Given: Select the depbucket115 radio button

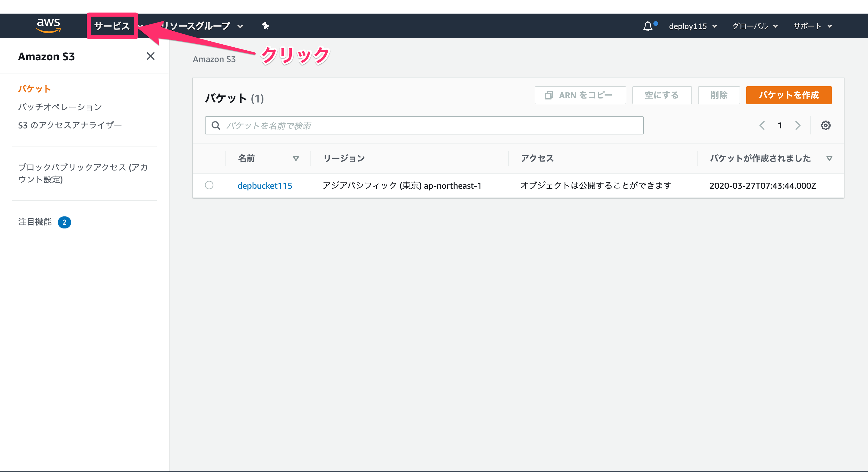Looking at the screenshot, I should pyautogui.click(x=209, y=185).
